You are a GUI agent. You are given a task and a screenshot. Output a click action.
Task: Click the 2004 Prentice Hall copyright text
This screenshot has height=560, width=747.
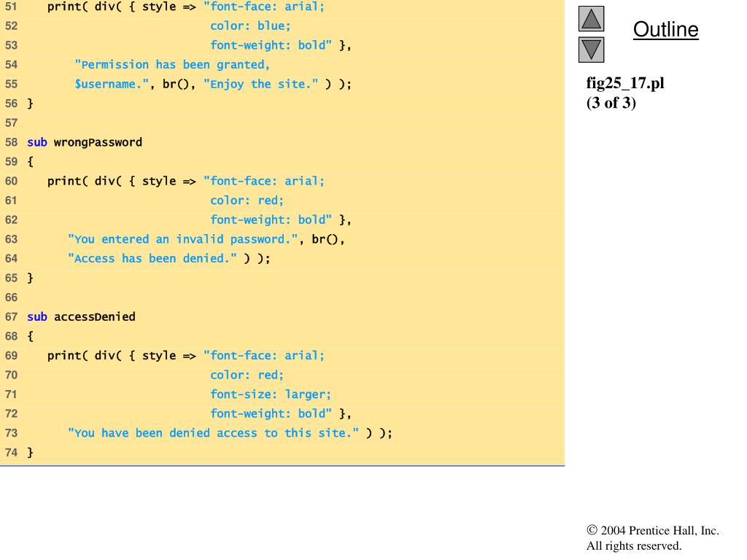coord(653,531)
